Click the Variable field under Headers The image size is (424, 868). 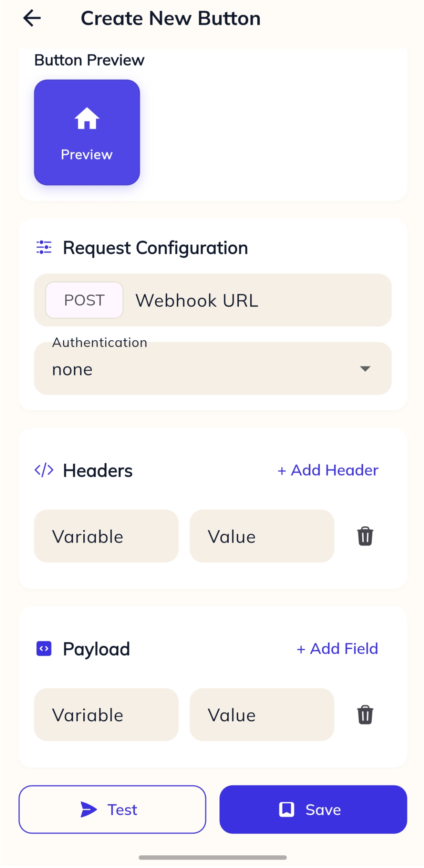(106, 536)
